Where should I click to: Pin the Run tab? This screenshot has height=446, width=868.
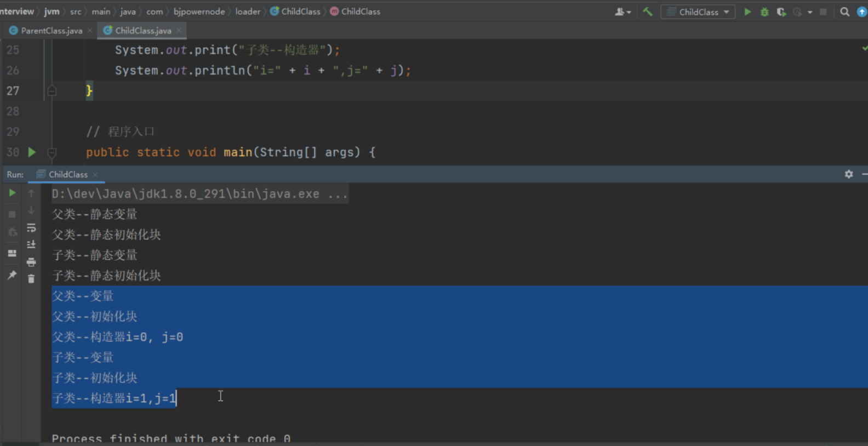[12, 275]
